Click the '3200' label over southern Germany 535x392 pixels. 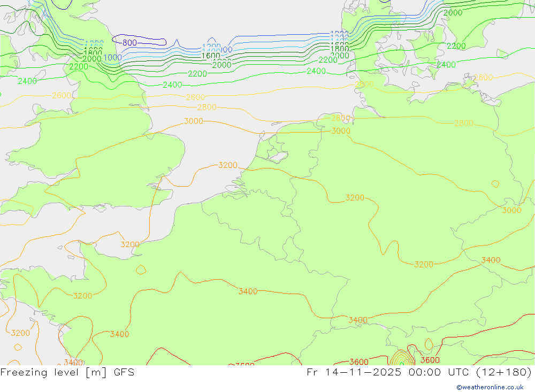tap(424, 264)
